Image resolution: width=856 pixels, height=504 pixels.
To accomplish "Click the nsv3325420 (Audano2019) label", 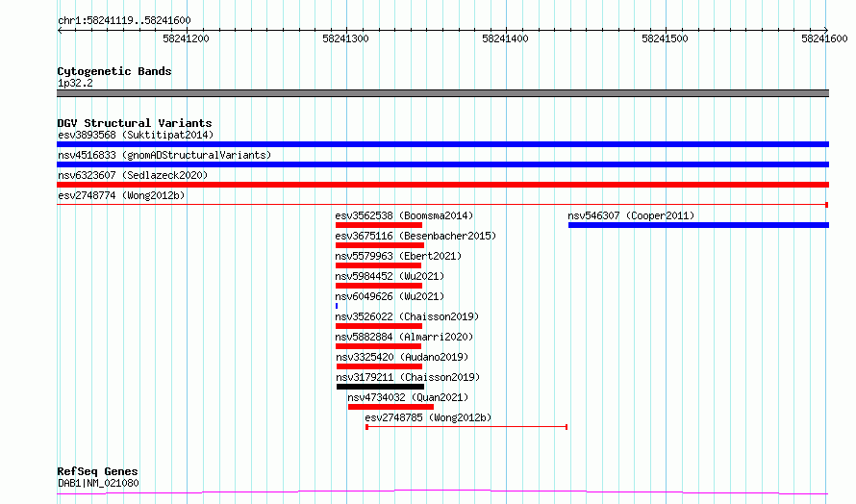I will [402, 357].
